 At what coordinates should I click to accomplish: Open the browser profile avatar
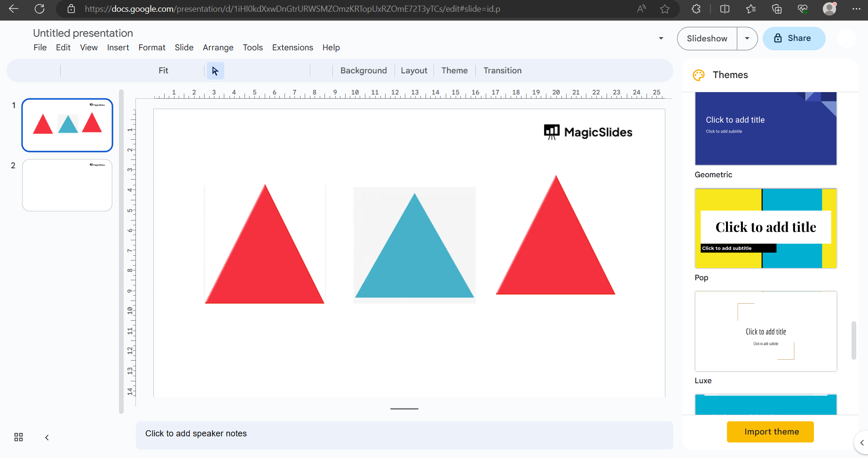pyautogui.click(x=829, y=9)
